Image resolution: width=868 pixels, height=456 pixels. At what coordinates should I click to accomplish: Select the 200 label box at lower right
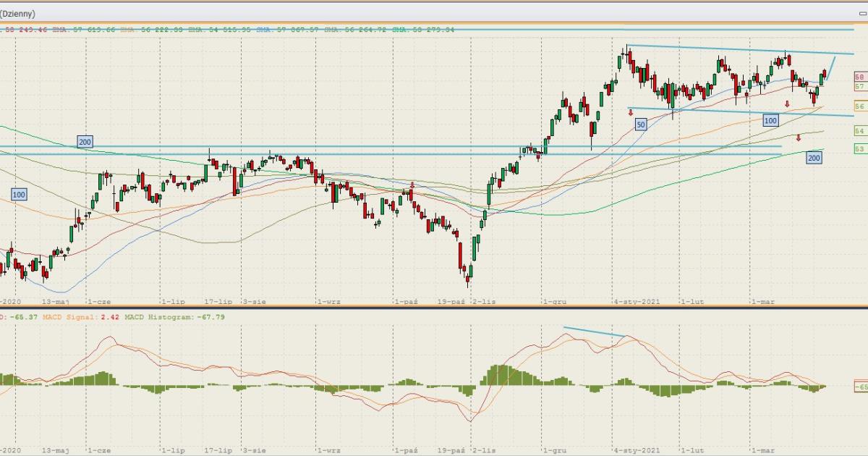pyautogui.click(x=814, y=157)
